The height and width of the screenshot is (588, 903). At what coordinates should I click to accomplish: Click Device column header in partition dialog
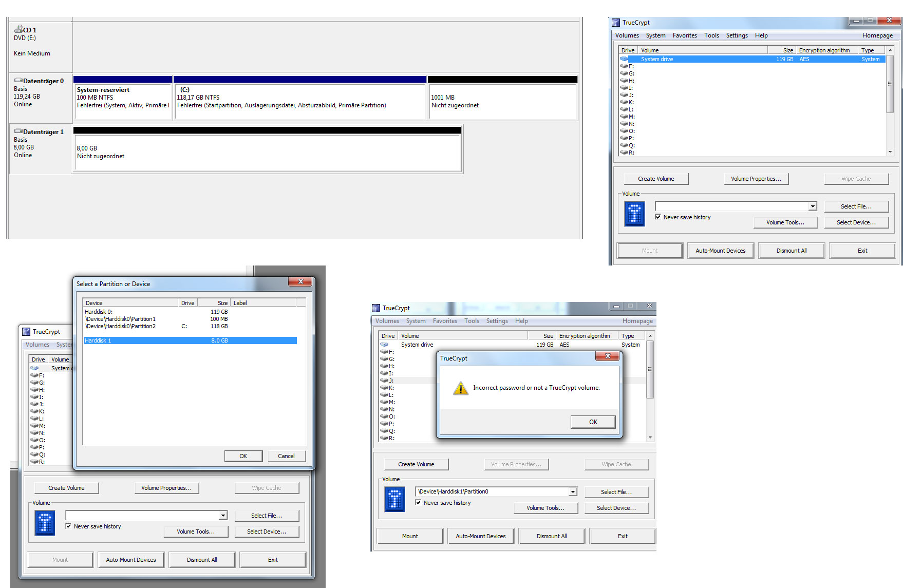tap(130, 303)
